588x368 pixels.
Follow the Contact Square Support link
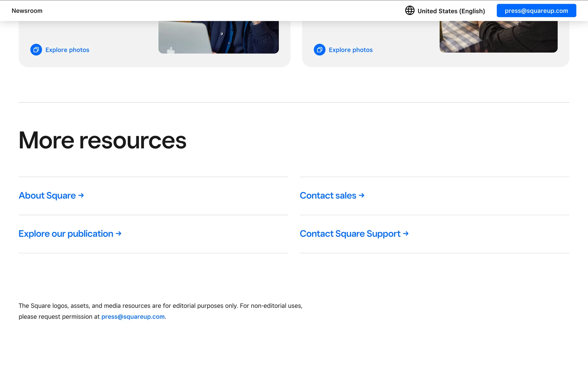(x=350, y=234)
